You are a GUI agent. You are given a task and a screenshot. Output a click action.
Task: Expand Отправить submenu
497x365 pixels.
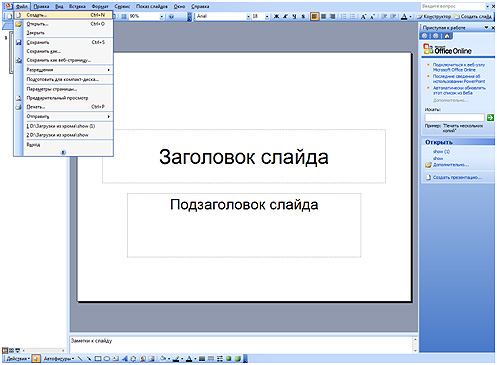63,117
